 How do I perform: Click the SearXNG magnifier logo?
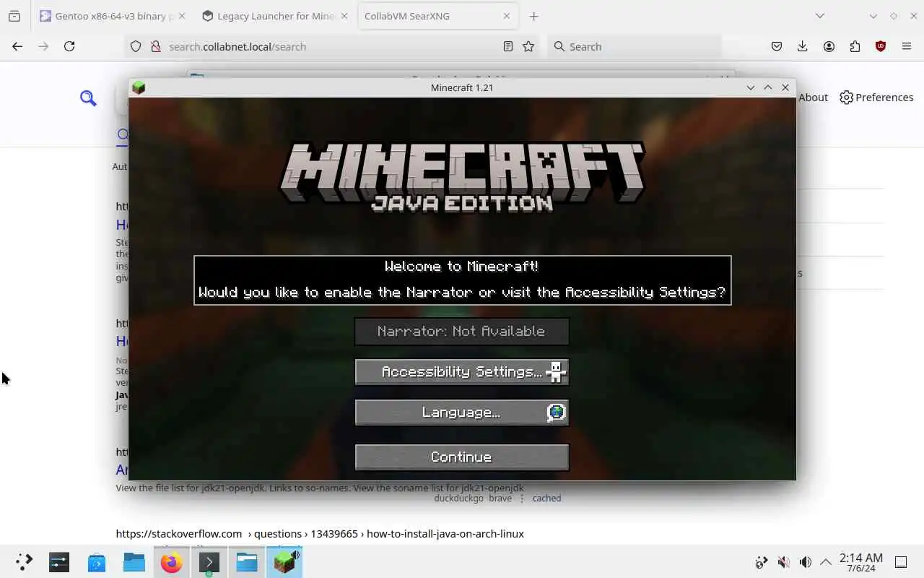(88, 98)
